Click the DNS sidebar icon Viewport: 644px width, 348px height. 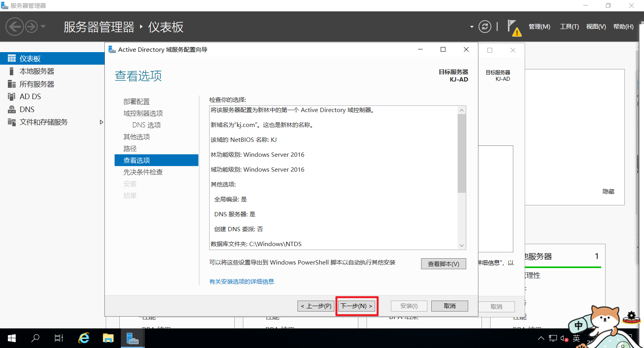[x=12, y=109]
